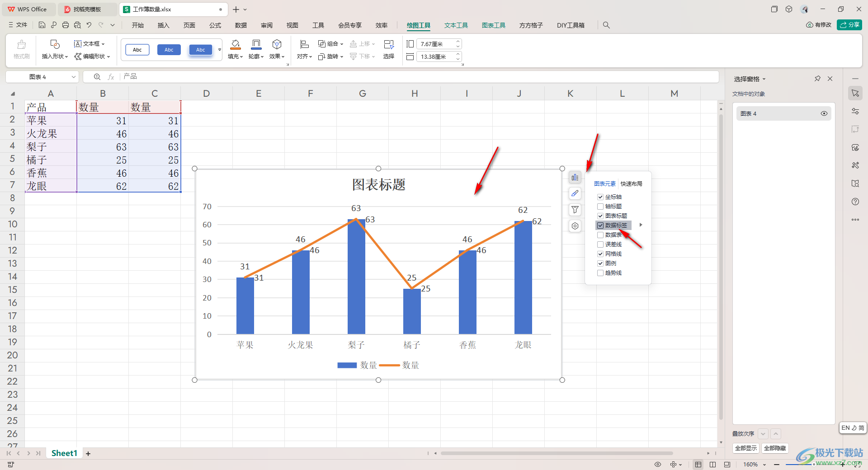
Task: Select the outlined white Abc shape style
Action: pyautogui.click(x=137, y=50)
